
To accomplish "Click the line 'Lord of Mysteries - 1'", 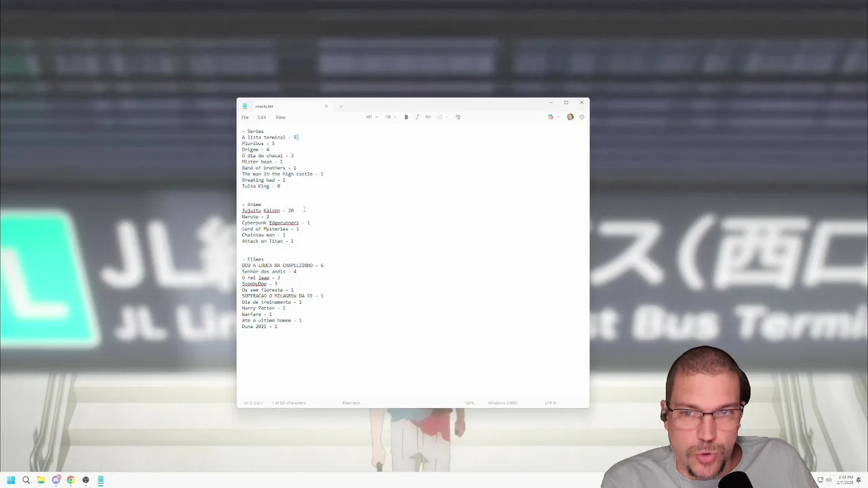I will pyautogui.click(x=271, y=229).
